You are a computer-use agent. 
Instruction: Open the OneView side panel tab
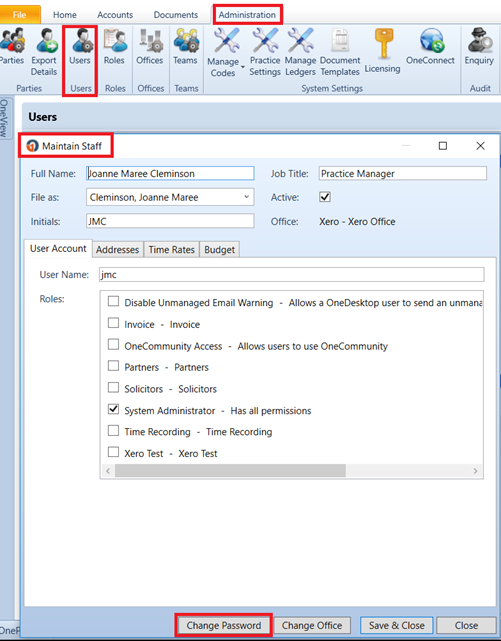(x=4, y=118)
